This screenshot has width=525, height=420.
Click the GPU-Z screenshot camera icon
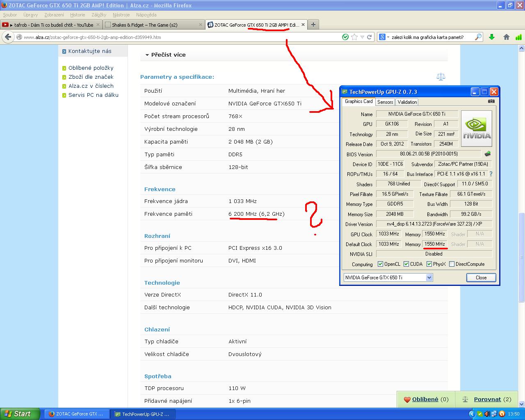click(x=491, y=101)
